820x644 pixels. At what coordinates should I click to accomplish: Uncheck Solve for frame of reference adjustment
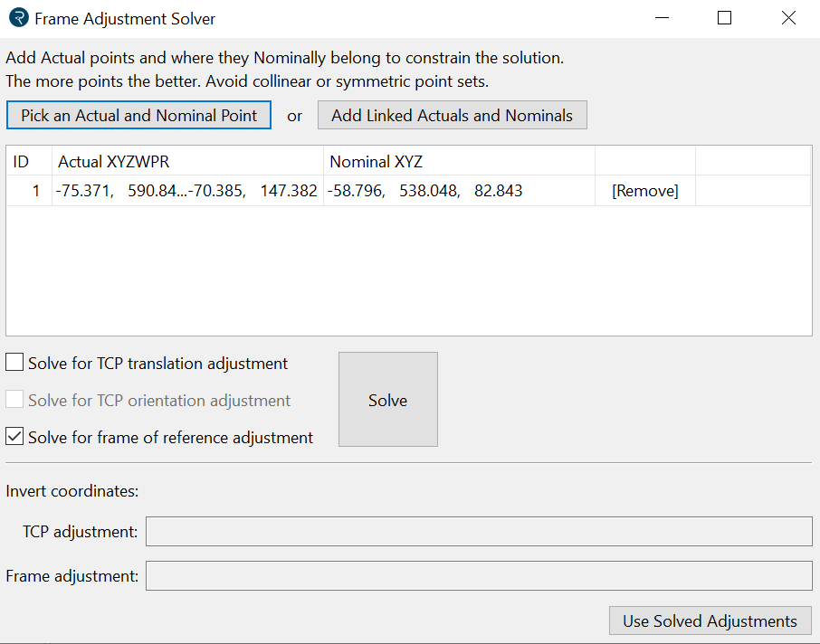(15, 438)
